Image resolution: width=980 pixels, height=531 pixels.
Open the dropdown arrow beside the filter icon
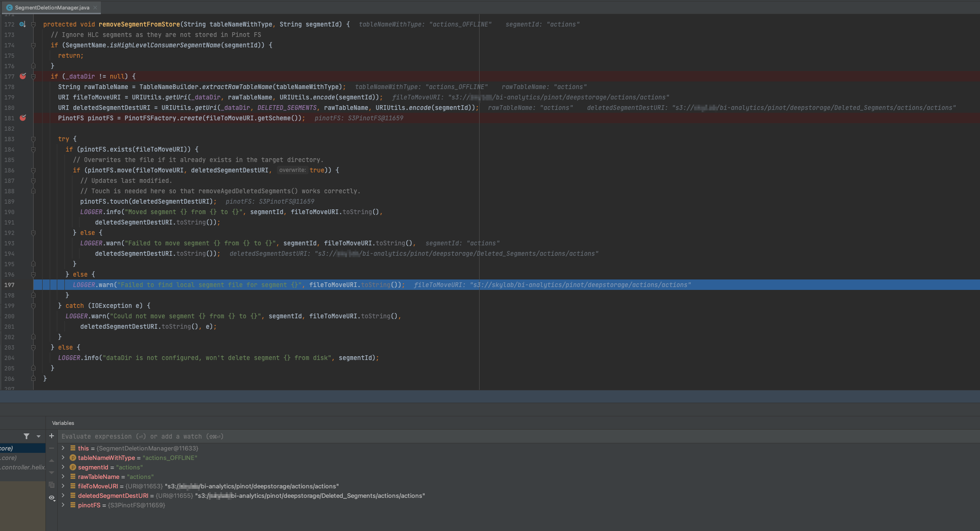[x=38, y=436]
